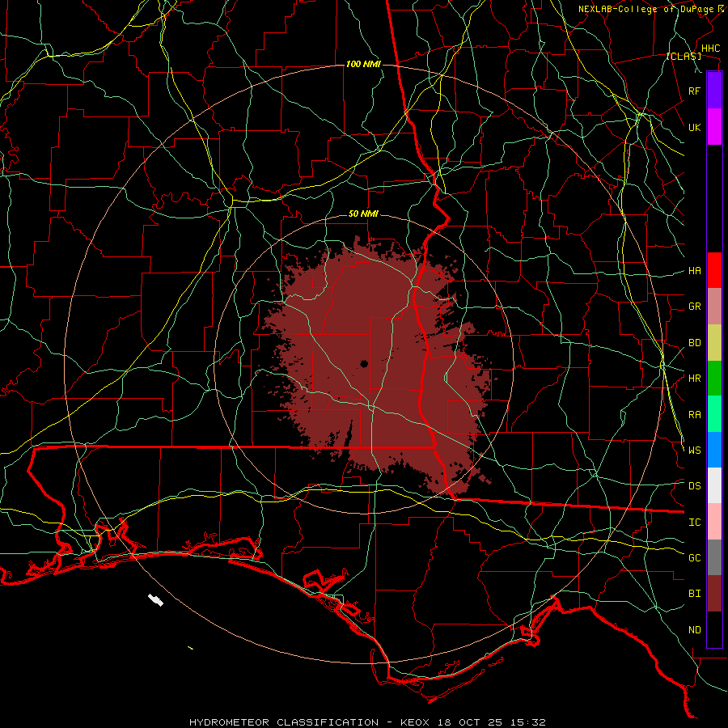The width and height of the screenshot is (728, 728).
Task: Click the RF purple legend swatch
Action: (714, 91)
